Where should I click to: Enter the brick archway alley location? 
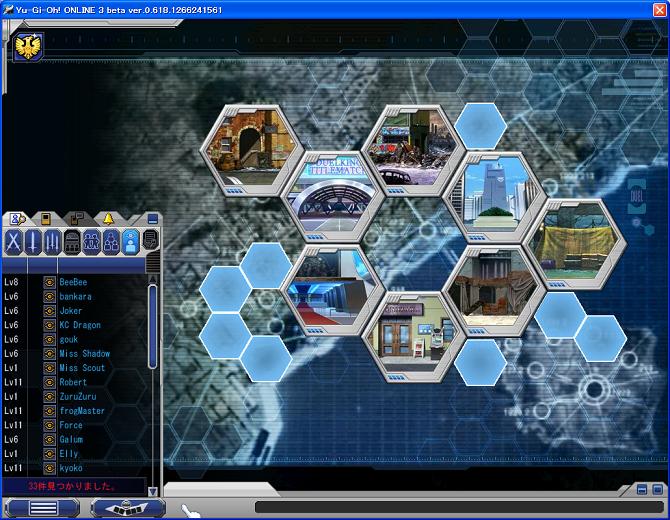click(252, 149)
